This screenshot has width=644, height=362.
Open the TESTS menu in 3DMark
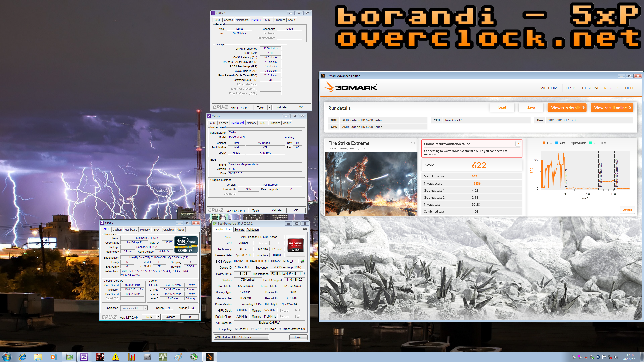click(571, 88)
